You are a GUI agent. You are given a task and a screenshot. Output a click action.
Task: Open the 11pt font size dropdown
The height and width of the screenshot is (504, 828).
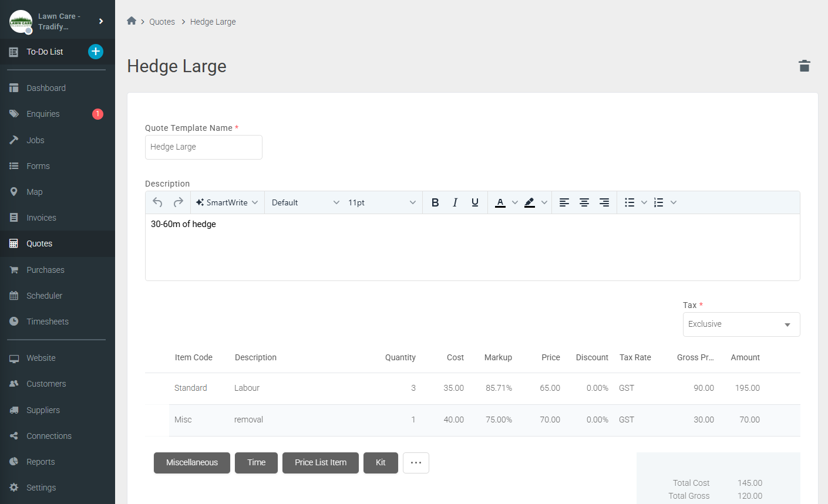[x=382, y=202]
